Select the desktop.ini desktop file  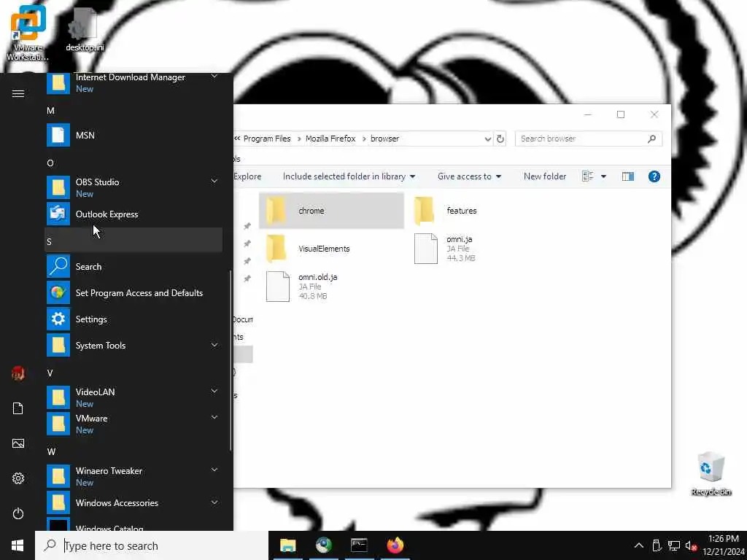pyautogui.click(x=85, y=29)
